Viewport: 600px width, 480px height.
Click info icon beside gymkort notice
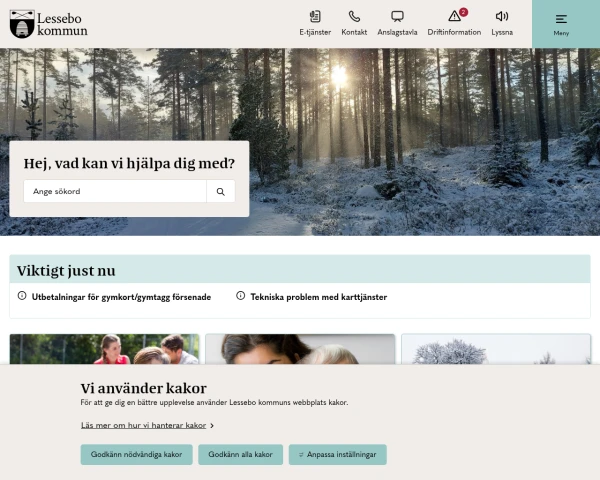(x=22, y=296)
